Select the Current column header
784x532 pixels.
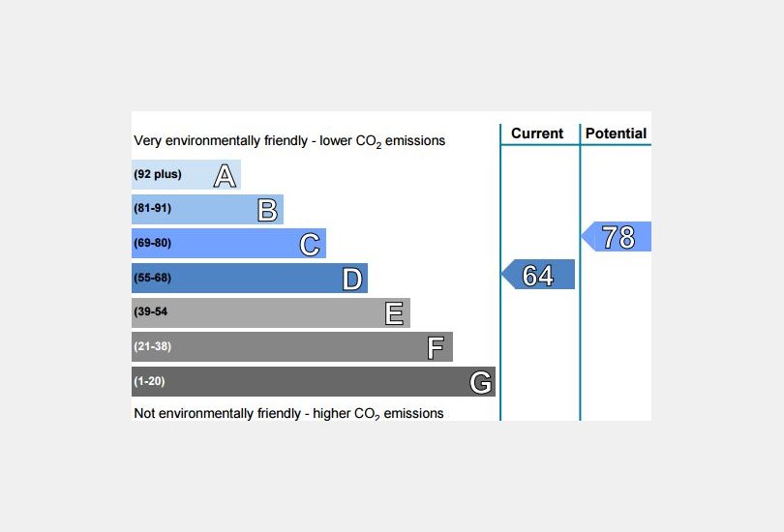[537, 133]
